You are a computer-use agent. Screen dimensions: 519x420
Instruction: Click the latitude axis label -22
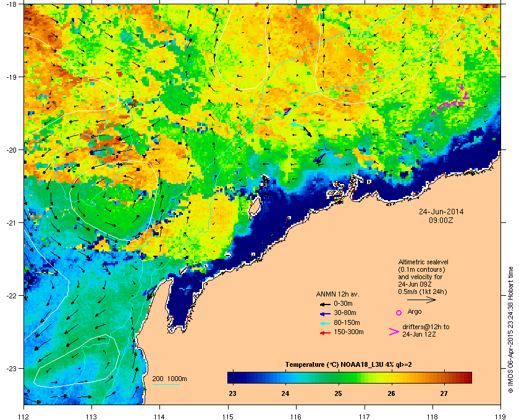[11, 296]
